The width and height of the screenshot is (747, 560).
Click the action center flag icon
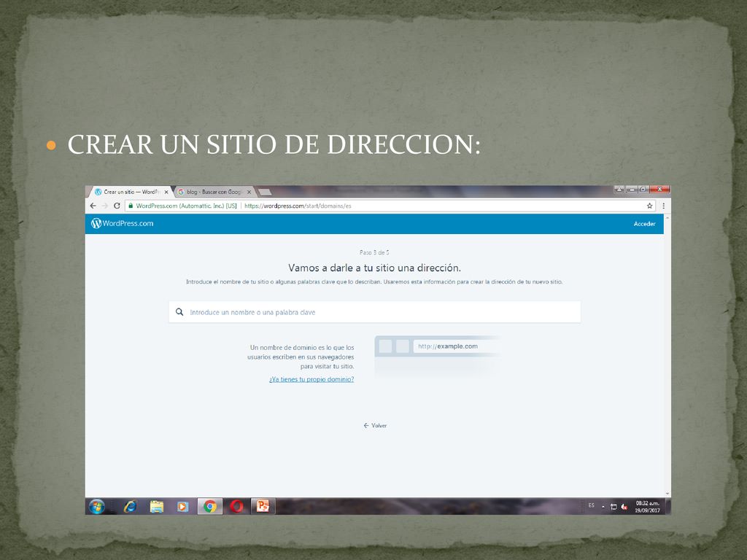pyautogui.click(x=614, y=507)
